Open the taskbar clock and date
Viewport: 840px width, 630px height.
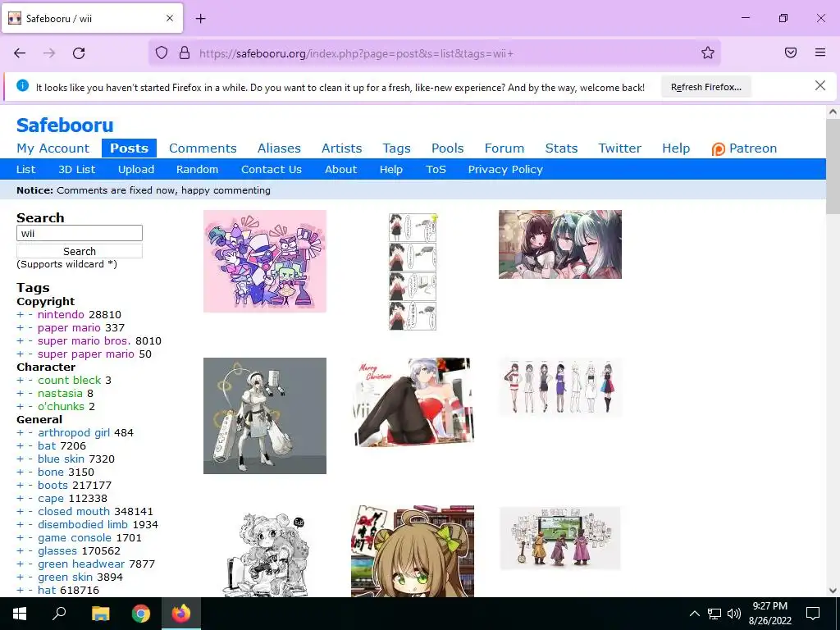coord(769,614)
